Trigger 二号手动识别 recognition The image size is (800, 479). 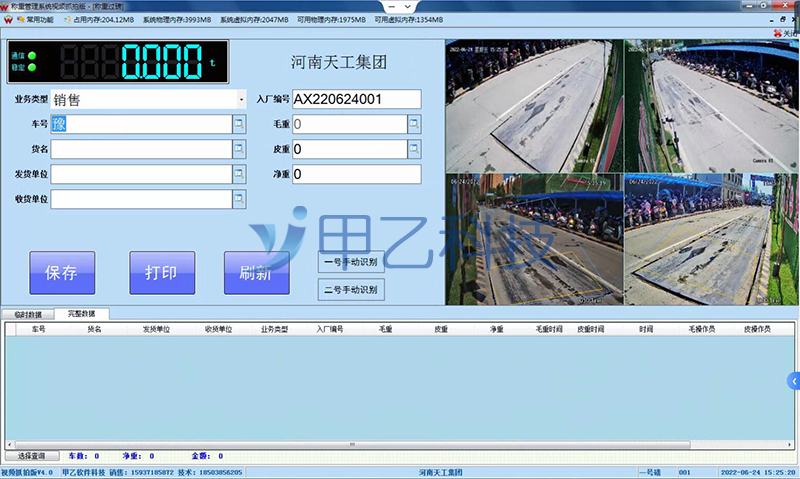(x=350, y=290)
